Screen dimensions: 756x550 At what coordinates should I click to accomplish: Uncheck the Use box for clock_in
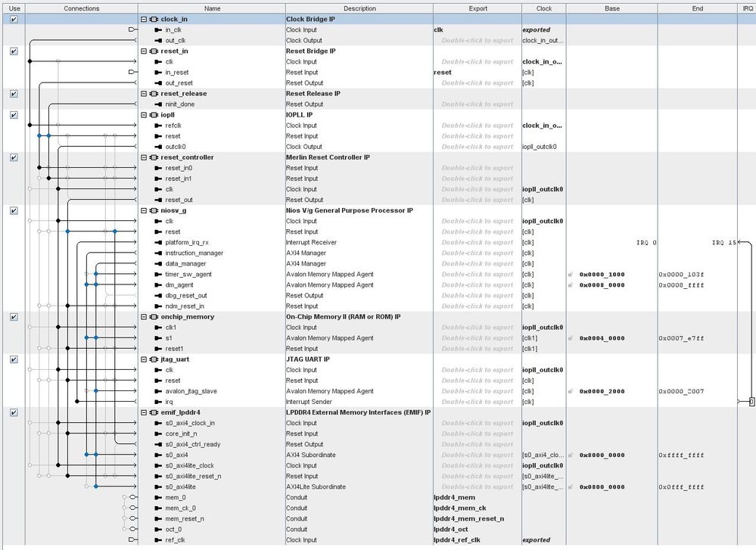point(14,19)
